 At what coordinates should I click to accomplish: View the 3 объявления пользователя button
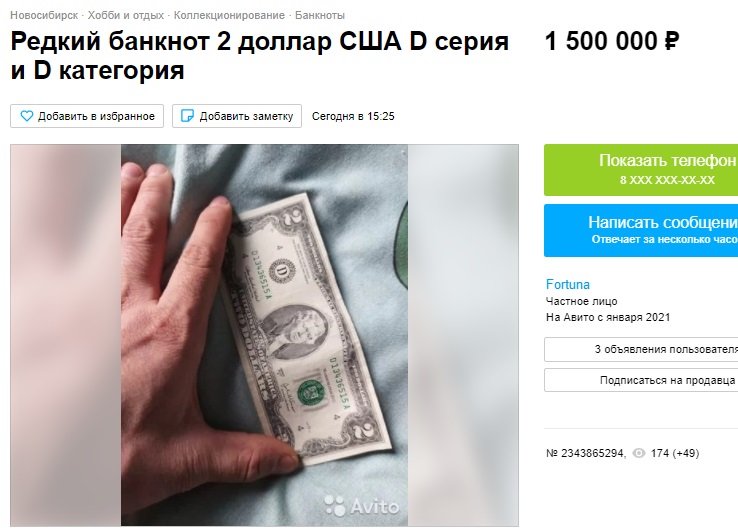click(x=641, y=349)
